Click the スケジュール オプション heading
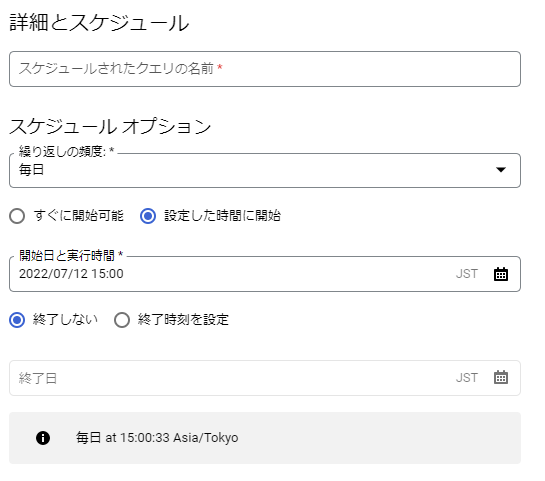Image resolution: width=545 pixels, height=481 pixels. tap(110, 126)
